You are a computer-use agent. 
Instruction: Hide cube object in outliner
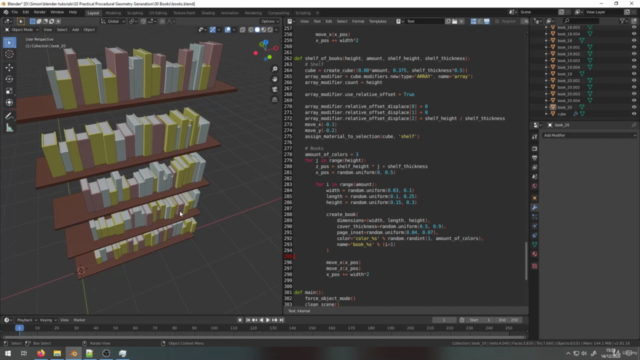coord(634,113)
